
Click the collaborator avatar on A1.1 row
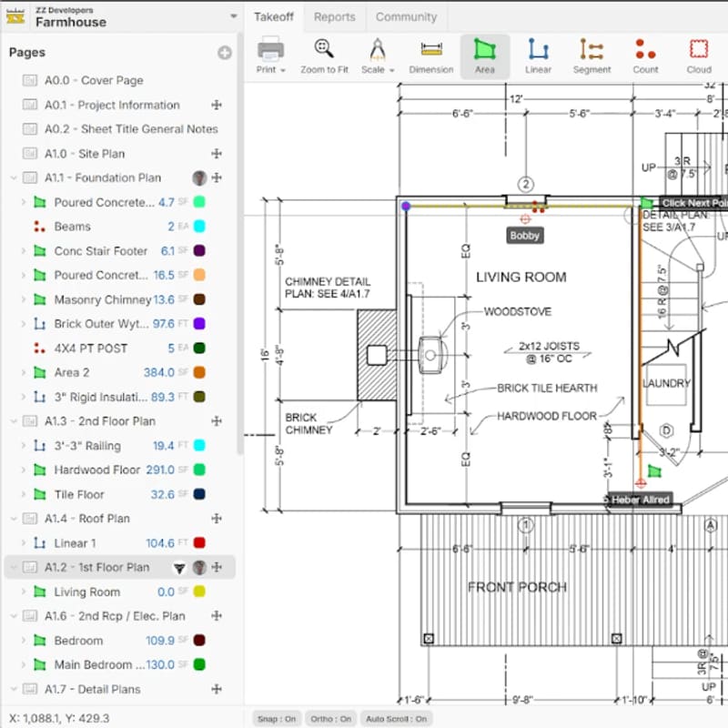200,177
